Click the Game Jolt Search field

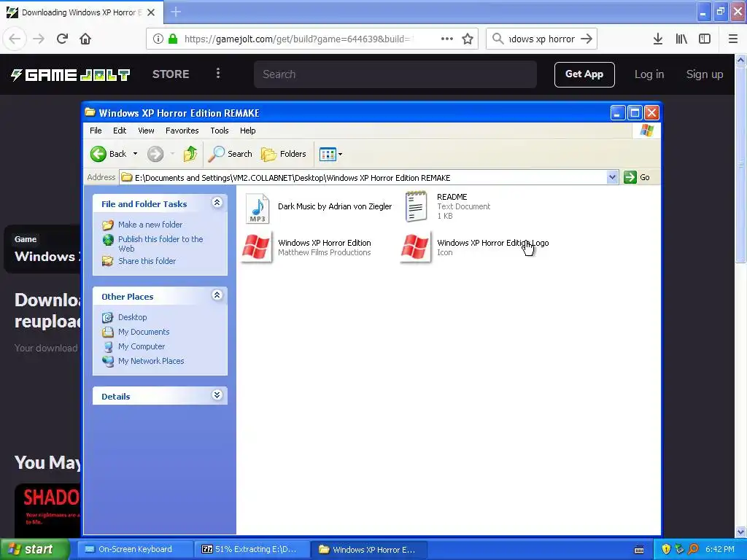(395, 74)
